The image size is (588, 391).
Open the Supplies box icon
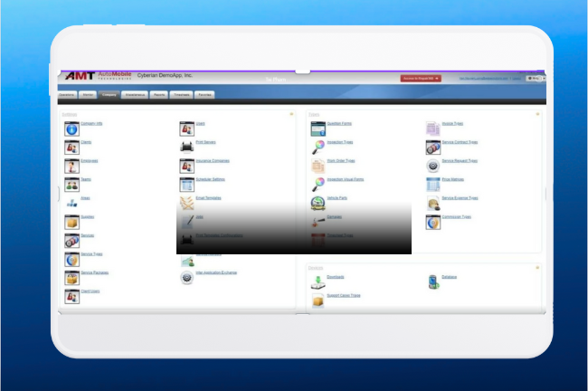tap(71, 222)
